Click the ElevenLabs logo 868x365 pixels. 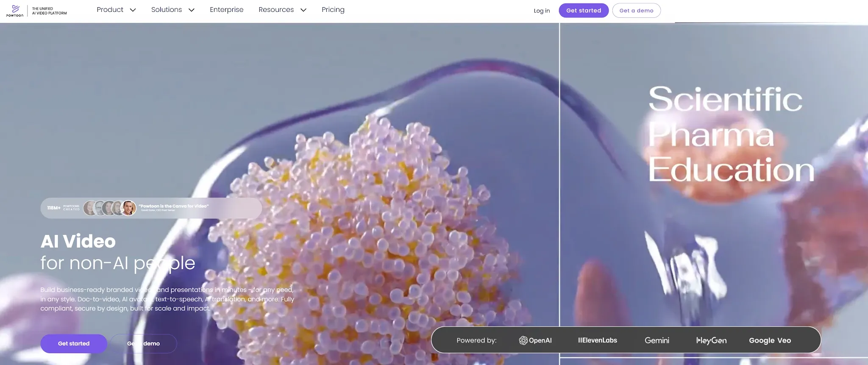coord(598,340)
